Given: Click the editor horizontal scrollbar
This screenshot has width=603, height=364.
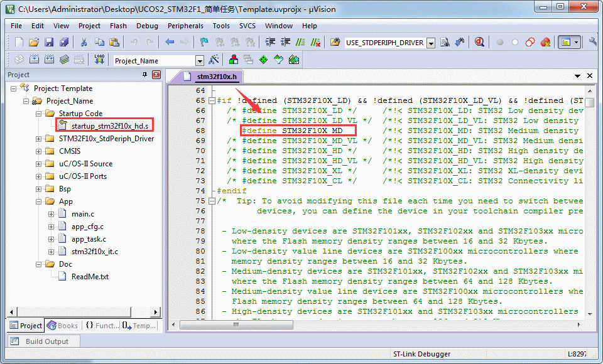Looking at the screenshot, I should tap(377, 325).
